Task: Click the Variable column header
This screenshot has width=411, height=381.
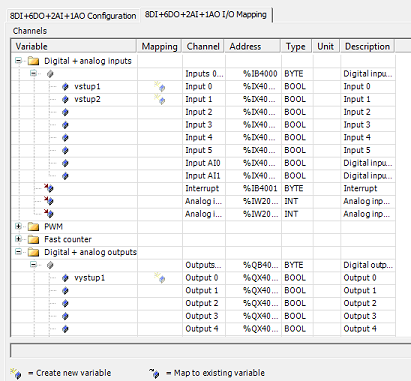Action: pos(74,46)
